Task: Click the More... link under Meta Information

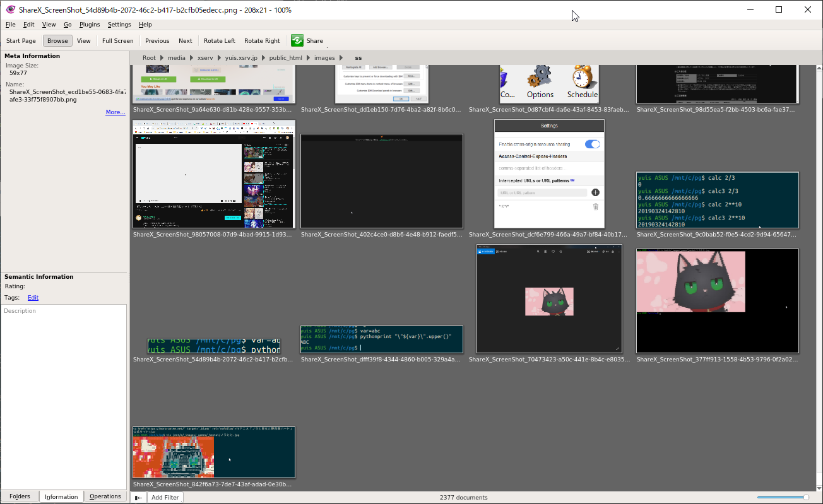Action: (x=115, y=112)
